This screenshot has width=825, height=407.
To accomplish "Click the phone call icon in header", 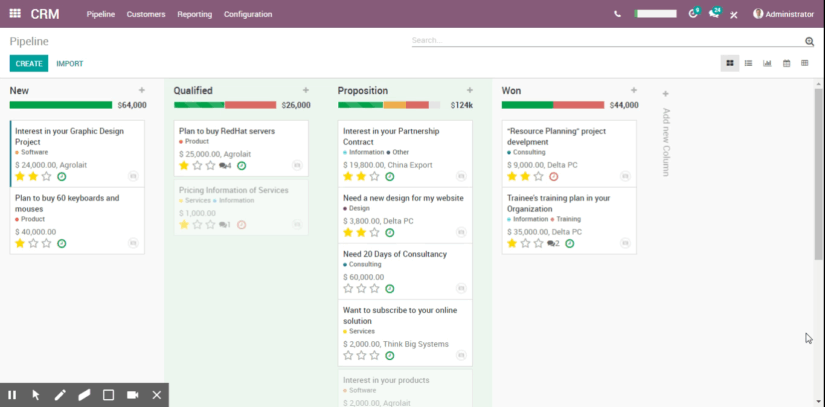I will [x=618, y=14].
